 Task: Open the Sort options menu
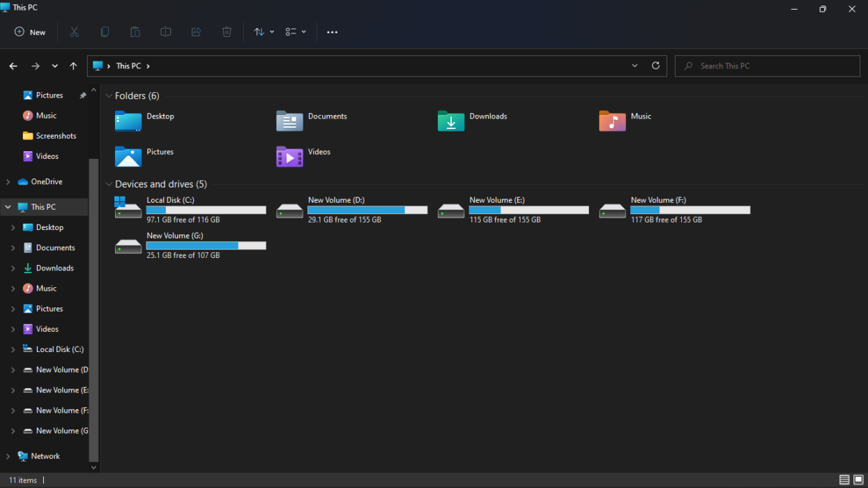point(264,32)
